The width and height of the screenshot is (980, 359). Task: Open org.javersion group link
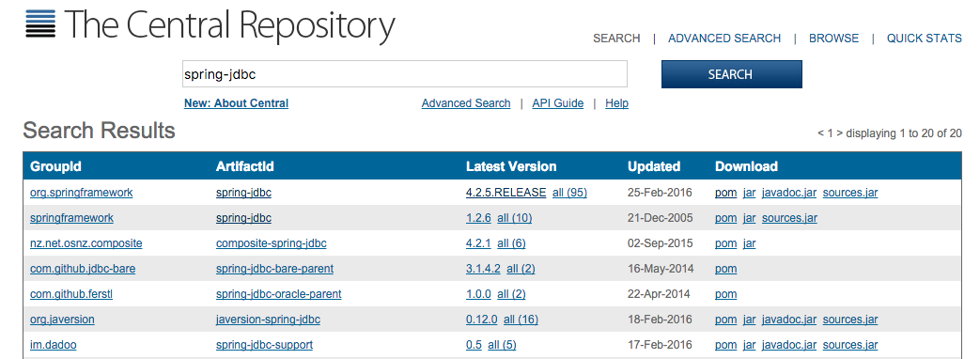pos(62,320)
